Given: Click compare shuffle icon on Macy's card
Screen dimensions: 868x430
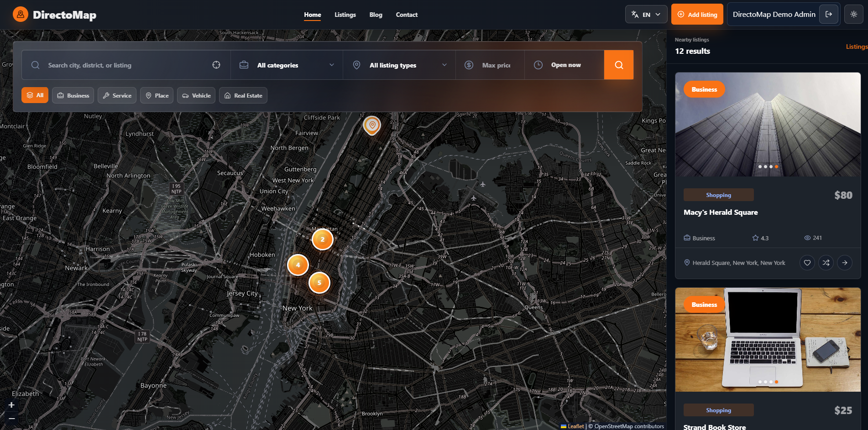Looking at the screenshot, I should pyautogui.click(x=826, y=263).
